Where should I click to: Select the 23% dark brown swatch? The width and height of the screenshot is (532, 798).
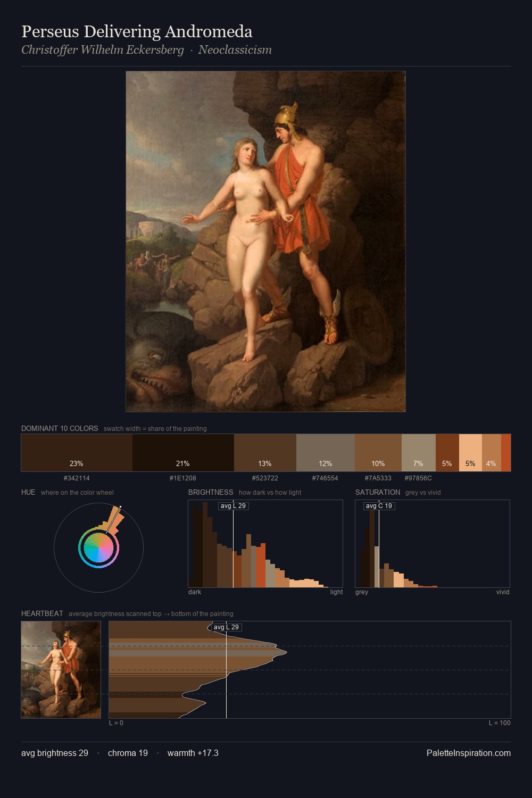pos(77,453)
